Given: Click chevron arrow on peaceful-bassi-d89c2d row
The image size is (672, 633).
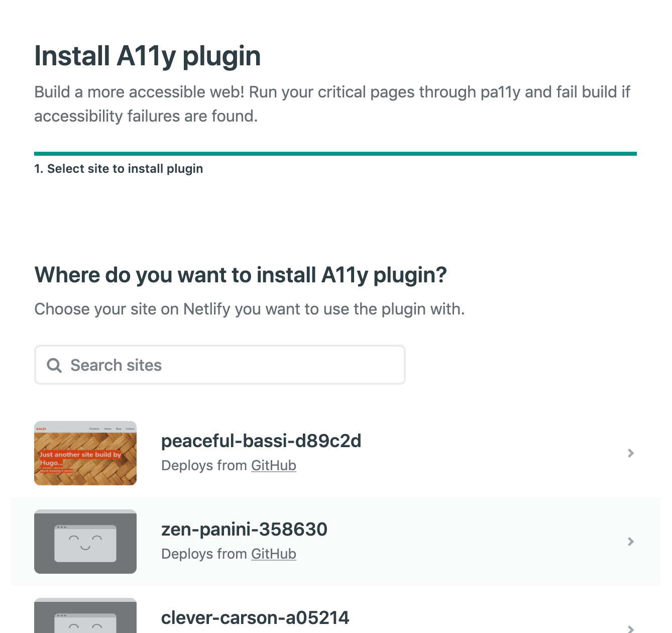Looking at the screenshot, I should click(631, 453).
